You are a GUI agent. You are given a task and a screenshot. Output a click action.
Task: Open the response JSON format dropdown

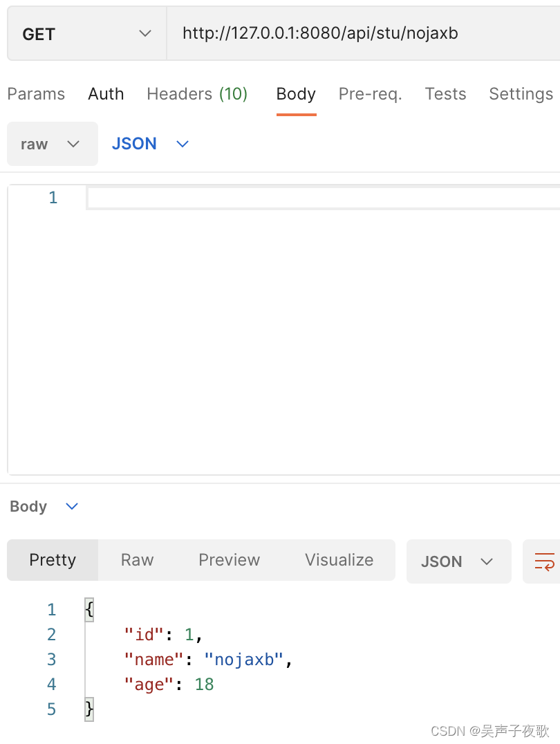coord(458,561)
